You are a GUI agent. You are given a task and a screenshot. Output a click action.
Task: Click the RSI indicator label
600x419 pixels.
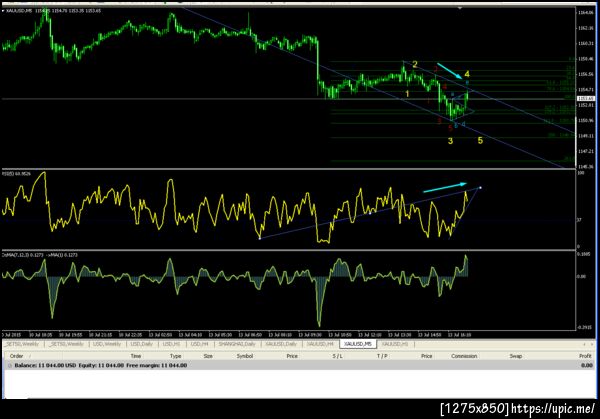tap(16, 174)
